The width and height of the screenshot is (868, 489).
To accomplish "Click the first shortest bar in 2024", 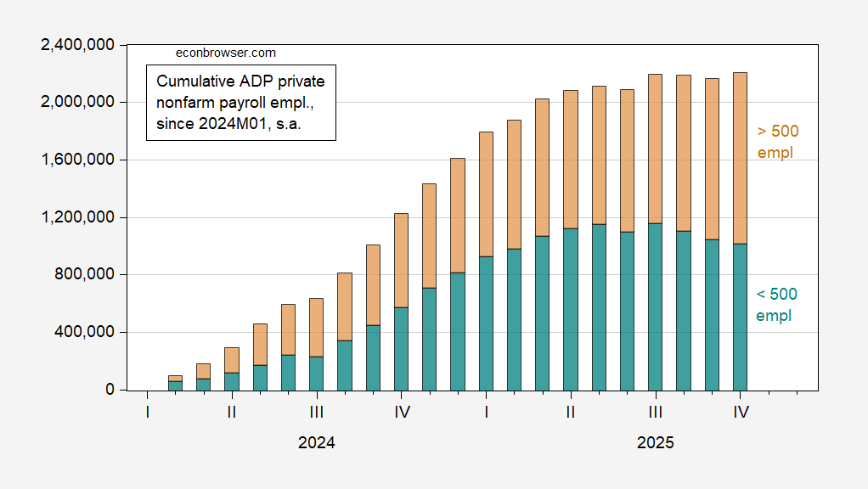I will click(175, 383).
